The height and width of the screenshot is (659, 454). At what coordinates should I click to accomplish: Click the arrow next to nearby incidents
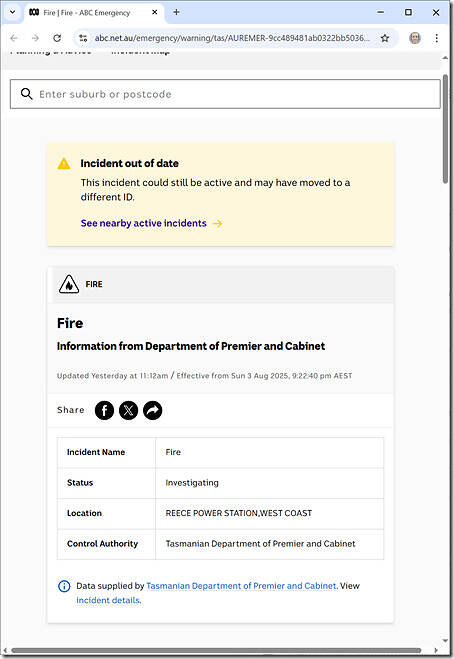(x=217, y=223)
